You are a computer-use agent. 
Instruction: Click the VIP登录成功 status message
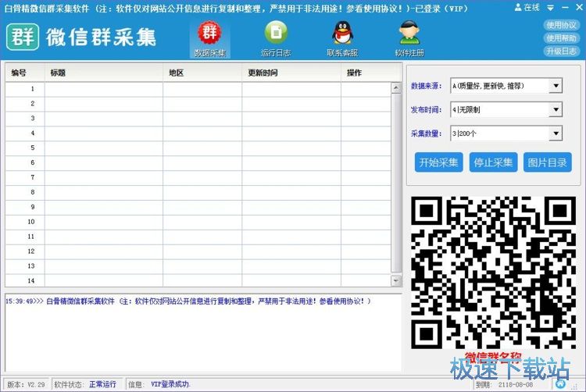(x=171, y=384)
